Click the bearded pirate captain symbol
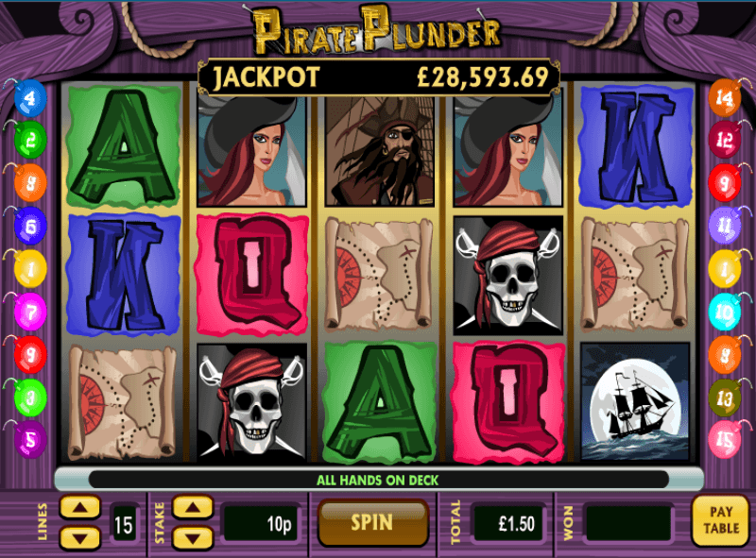756x558 pixels. (x=380, y=151)
